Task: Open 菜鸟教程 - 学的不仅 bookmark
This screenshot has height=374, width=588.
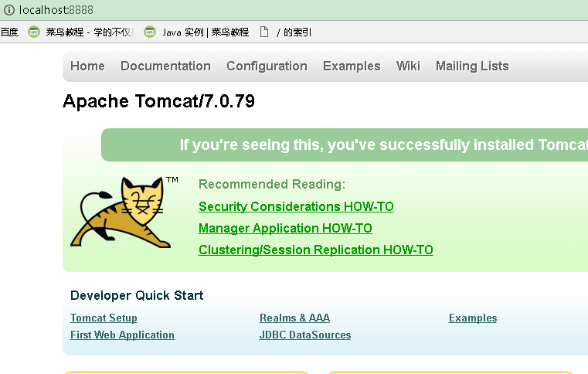Action: (x=90, y=32)
